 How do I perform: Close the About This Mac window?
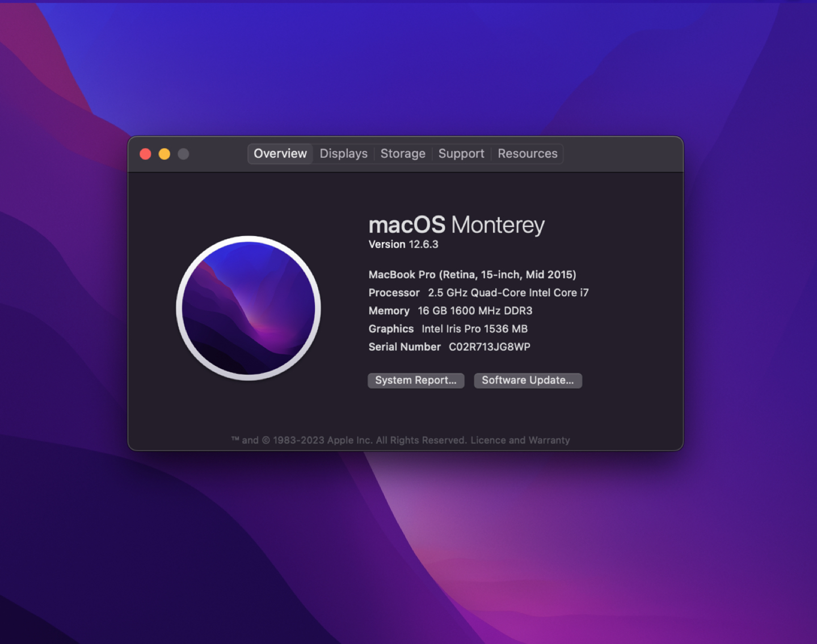[145, 154]
